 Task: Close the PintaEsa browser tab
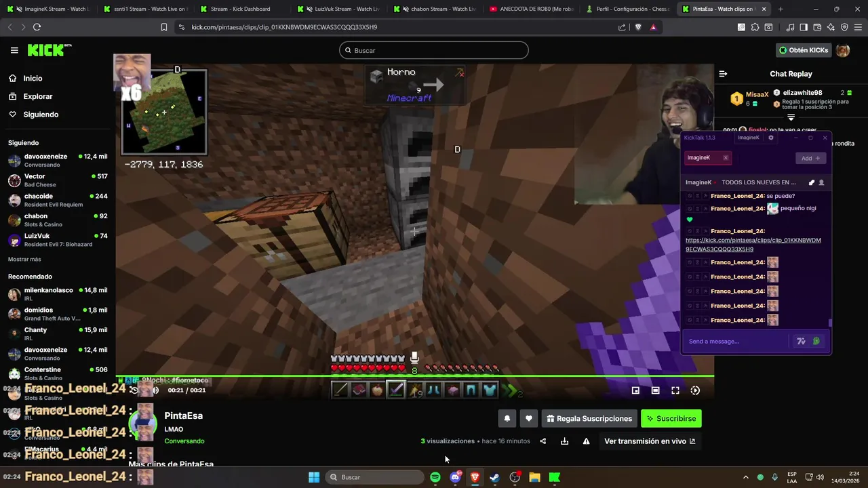[764, 9]
